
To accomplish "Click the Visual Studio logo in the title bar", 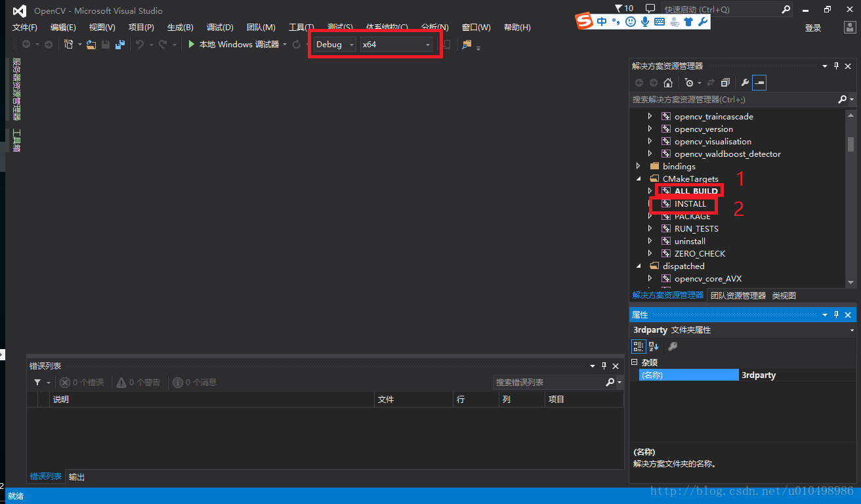I will point(20,10).
